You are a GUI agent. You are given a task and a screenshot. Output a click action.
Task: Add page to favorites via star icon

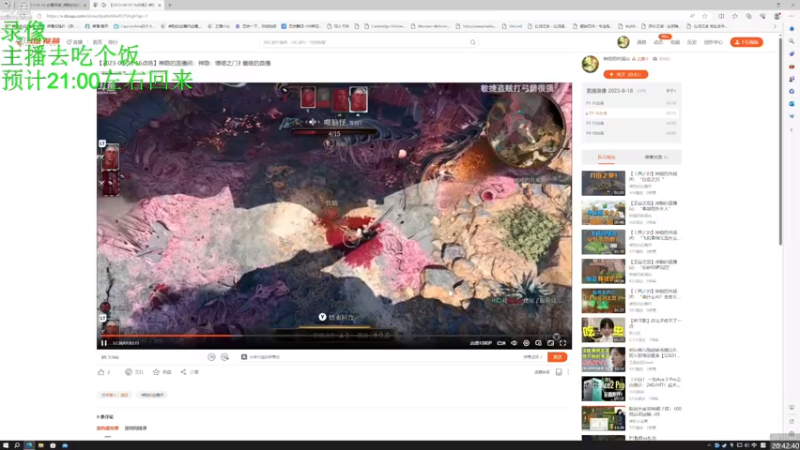(x=705, y=16)
